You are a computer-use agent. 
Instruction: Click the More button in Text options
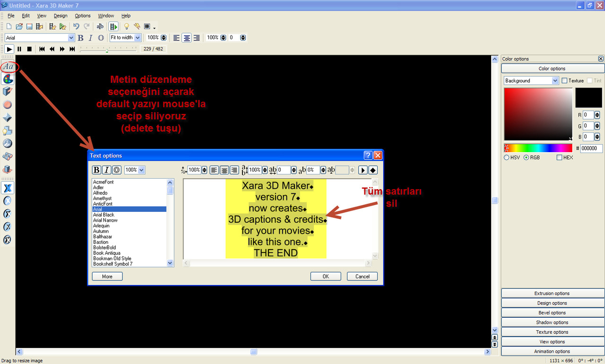[107, 277]
